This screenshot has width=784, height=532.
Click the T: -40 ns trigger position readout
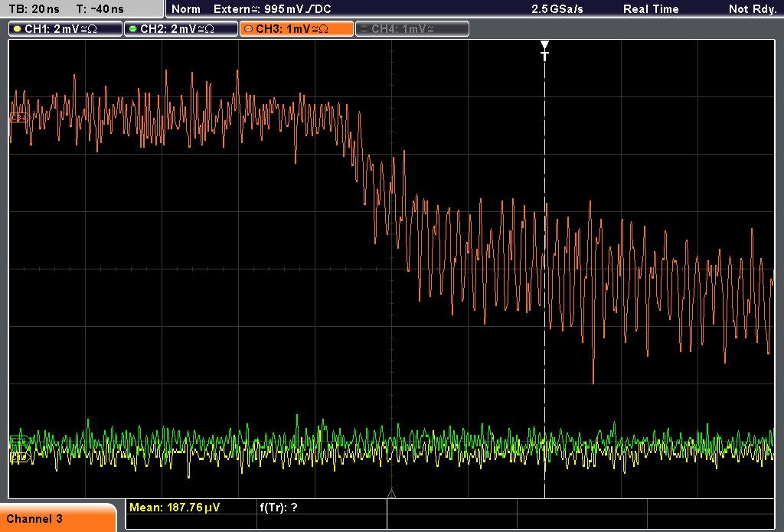(x=100, y=9)
